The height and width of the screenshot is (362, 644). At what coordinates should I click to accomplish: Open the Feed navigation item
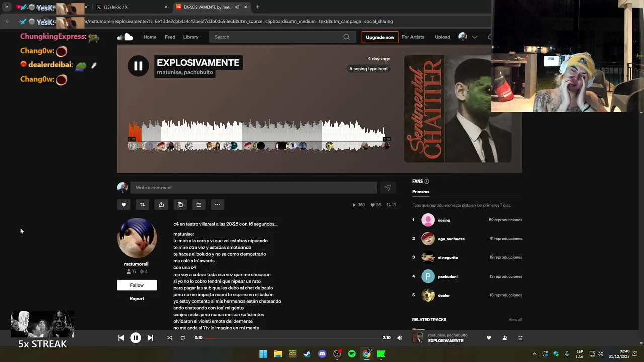tap(170, 37)
